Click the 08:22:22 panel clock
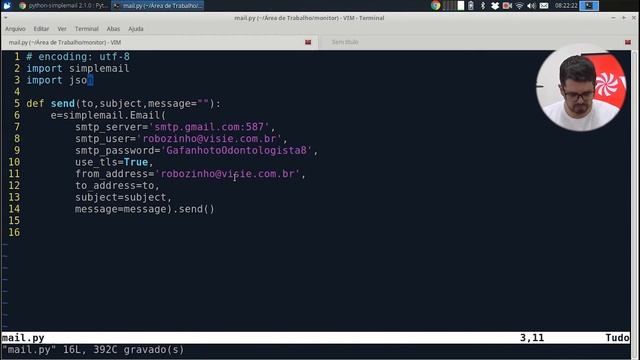 (566, 5)
